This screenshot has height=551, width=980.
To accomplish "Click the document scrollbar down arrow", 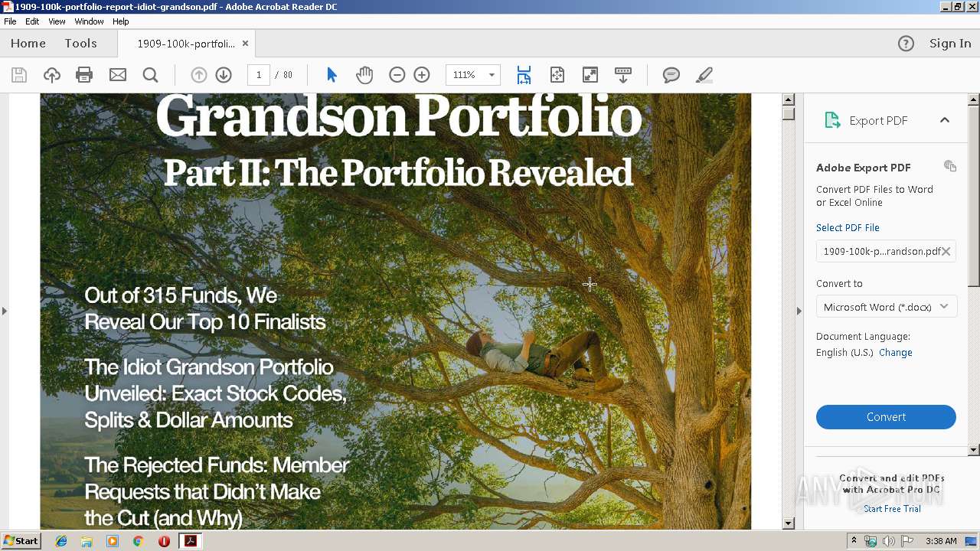I will [x=788, y=523].
